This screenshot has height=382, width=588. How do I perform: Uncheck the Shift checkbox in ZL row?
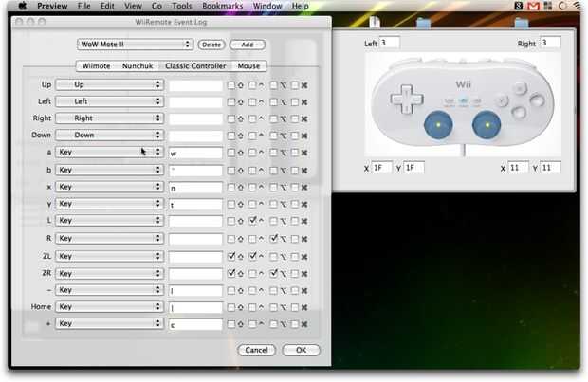click(231, 257)
